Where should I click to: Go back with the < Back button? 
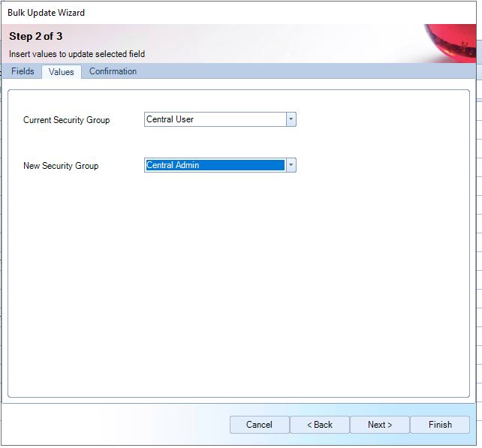click(320, 425)
